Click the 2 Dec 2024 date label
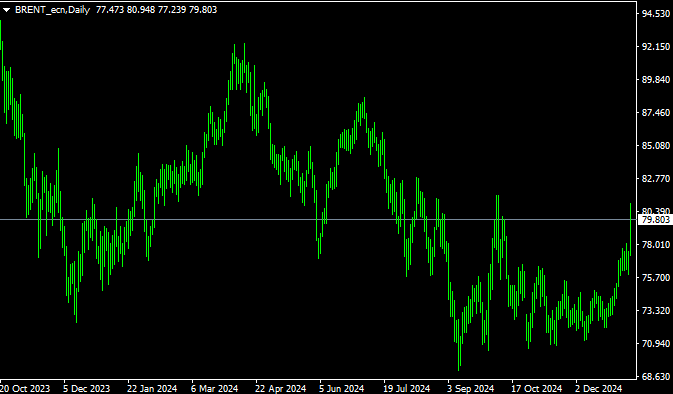The image size is (673, 394). pyautogui.click(x=598, y=388)
